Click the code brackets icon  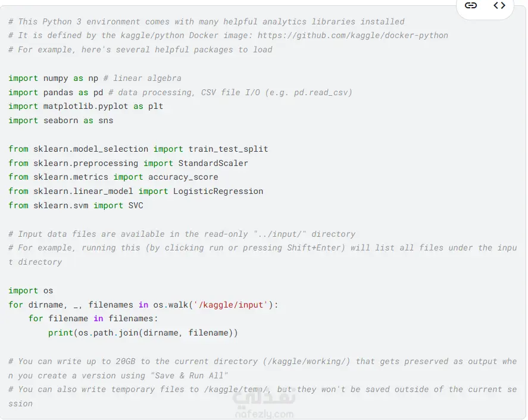click(x=499, y=6)
